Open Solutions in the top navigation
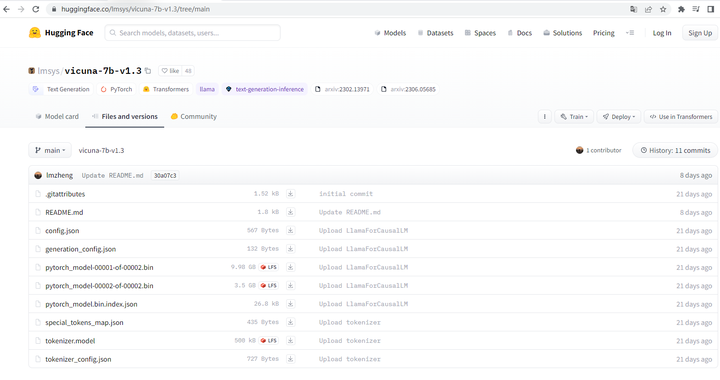 point(562,33)
